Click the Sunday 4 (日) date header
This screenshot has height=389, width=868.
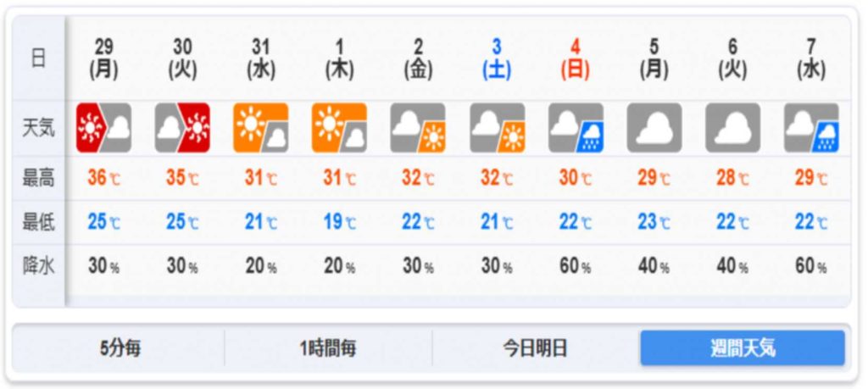pyautogui.click(x=576, y=58)
